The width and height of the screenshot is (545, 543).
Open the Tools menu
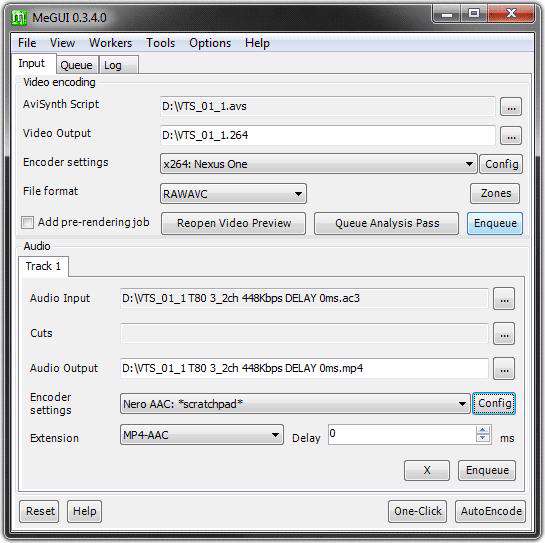point(161,43)
